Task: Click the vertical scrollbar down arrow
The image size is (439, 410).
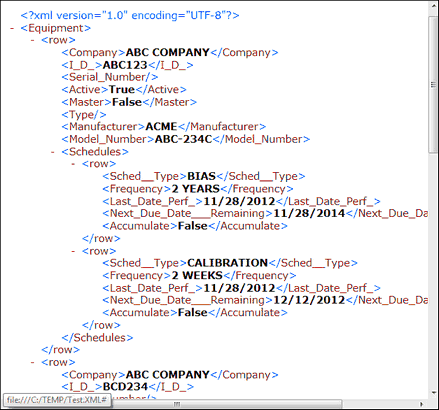Action: [x=433, y=393]
